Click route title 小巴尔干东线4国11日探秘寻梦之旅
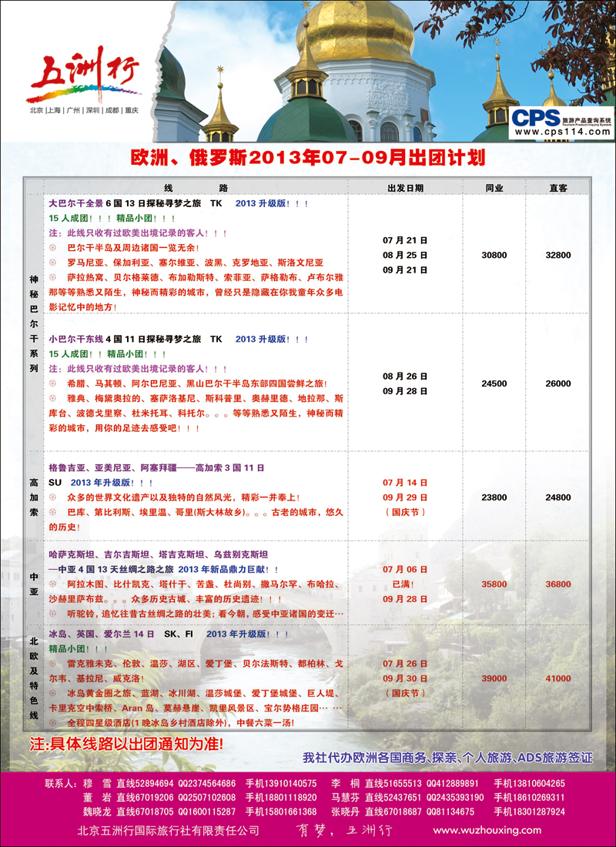The width and height of the screenshot is (616, 847). coord(125,339)
